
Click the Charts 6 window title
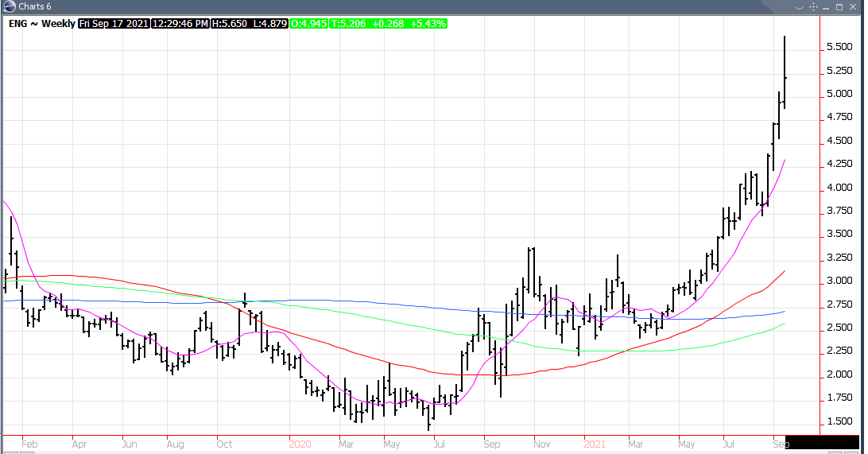35,6
